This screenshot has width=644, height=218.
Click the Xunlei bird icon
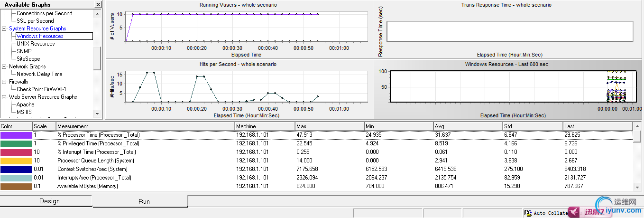[x=576, y=211]
